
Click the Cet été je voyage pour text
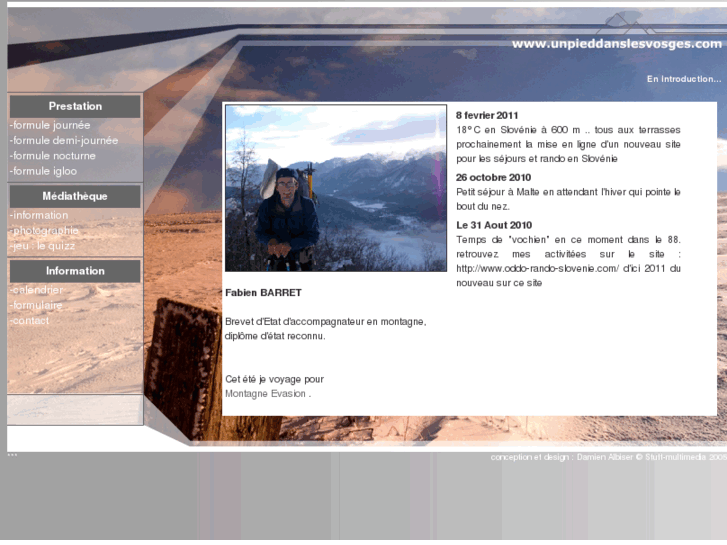[274, 379]
